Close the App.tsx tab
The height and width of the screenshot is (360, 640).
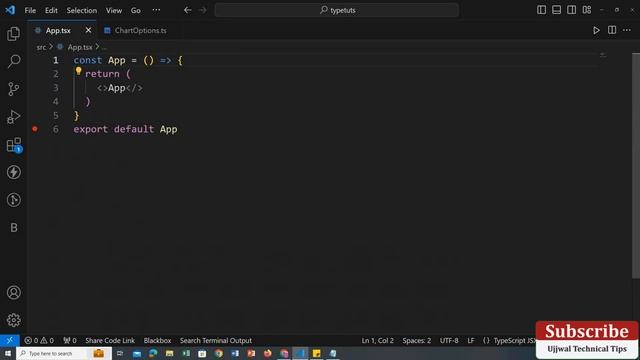coord(88,30)
